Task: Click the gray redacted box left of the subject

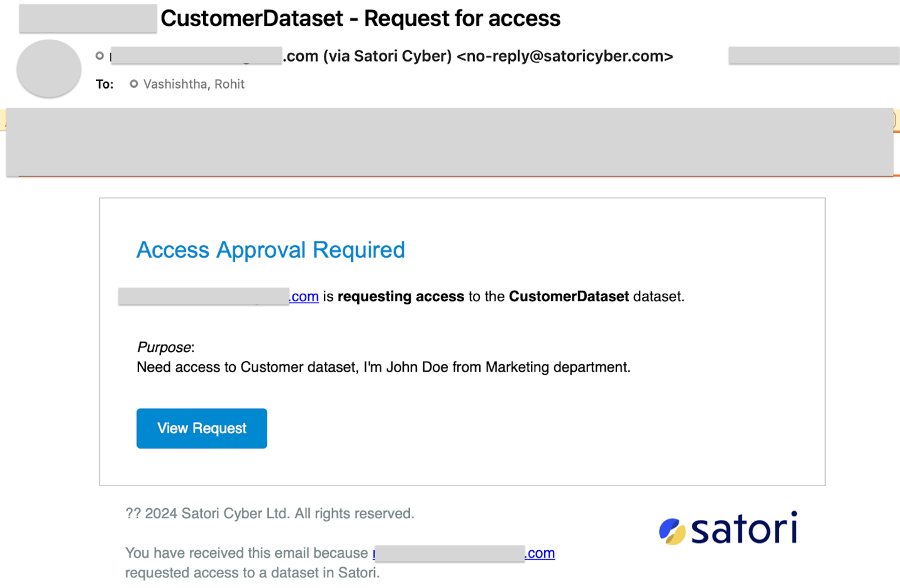Action: (x=88, y=18)
